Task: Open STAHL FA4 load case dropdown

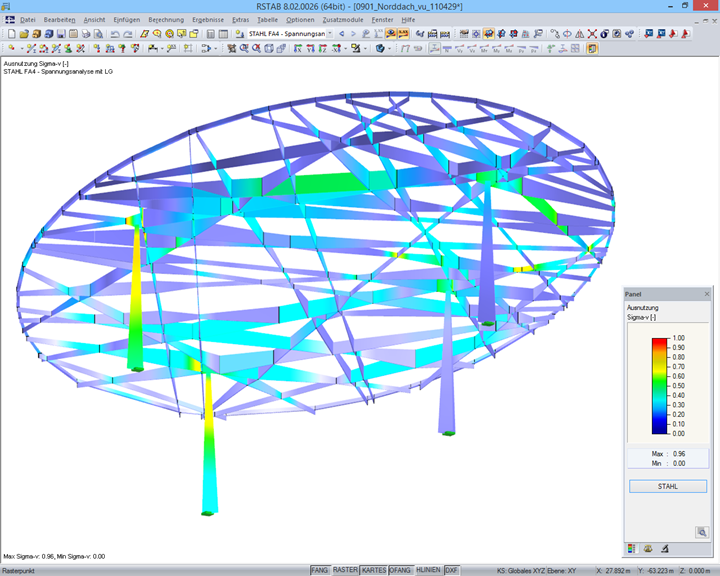Action: point(330,34)
